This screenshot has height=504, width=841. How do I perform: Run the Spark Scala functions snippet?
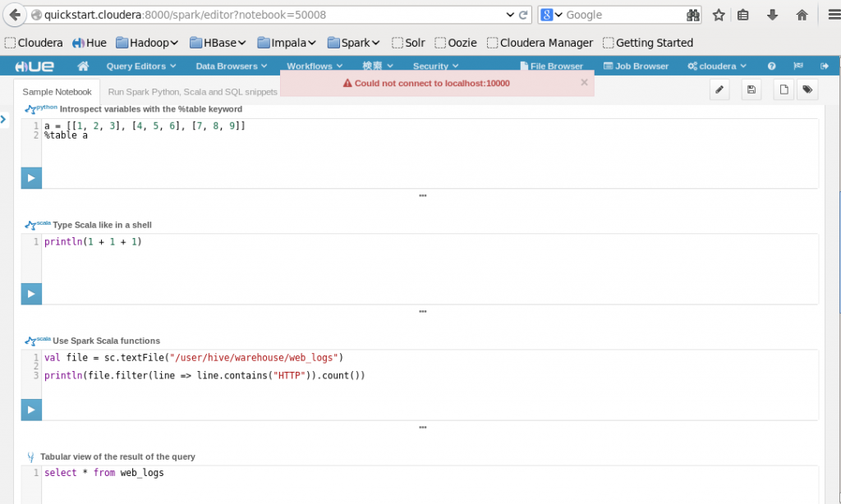[x=31, y=410]
